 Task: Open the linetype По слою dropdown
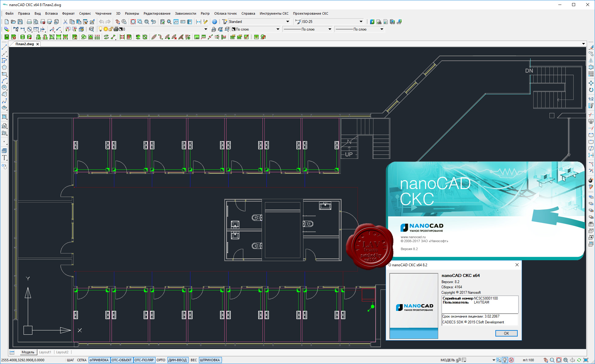(330, 29)
